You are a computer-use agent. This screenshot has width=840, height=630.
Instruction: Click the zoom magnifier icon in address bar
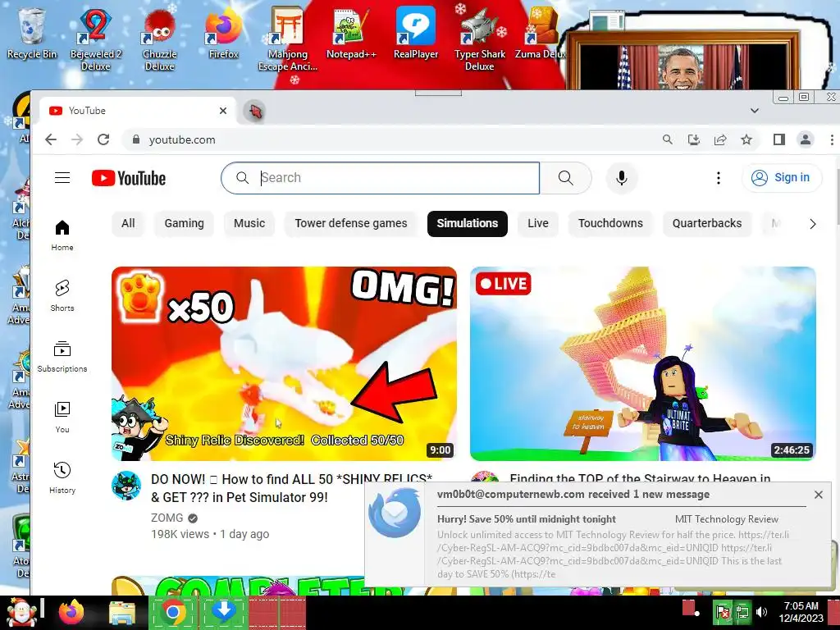[x=668, y=139]
